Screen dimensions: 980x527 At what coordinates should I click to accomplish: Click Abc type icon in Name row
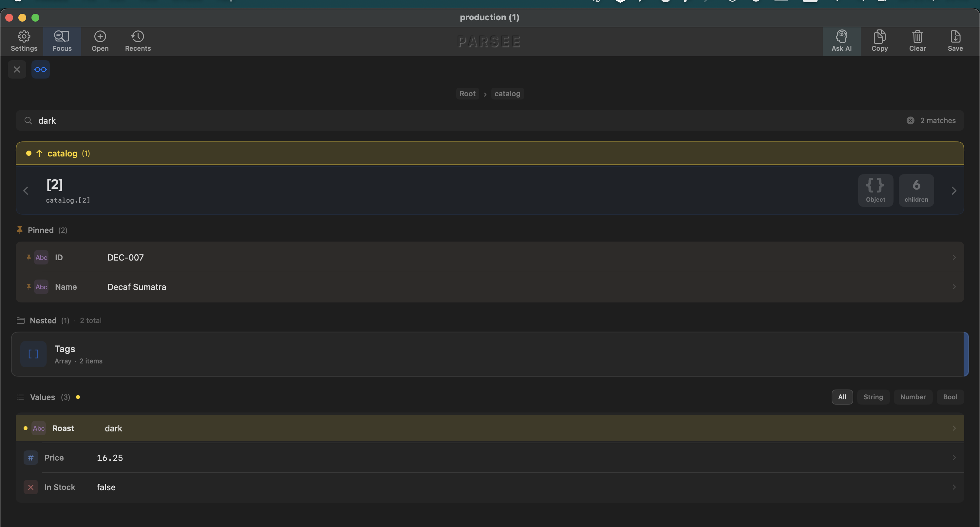click(41, 287)
